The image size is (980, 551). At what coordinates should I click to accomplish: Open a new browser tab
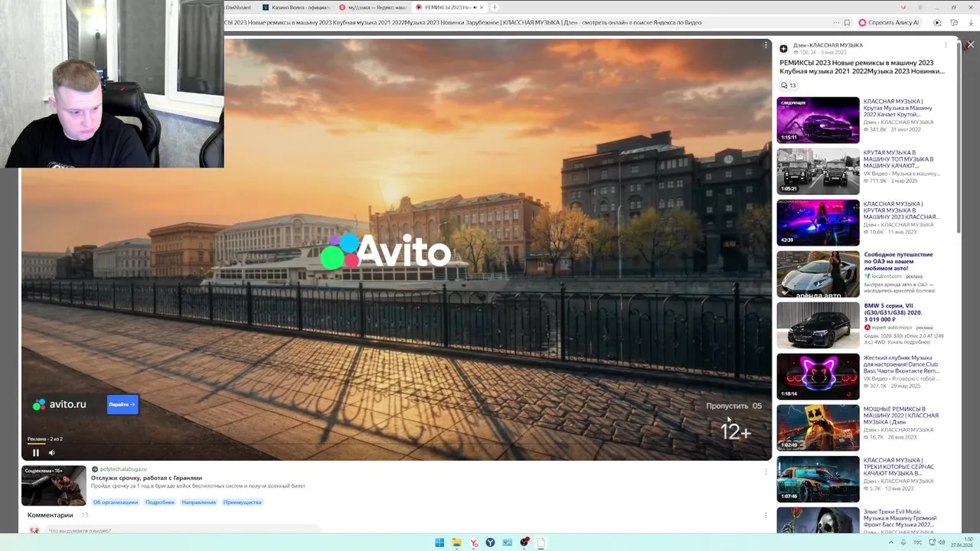pos(495,7)
